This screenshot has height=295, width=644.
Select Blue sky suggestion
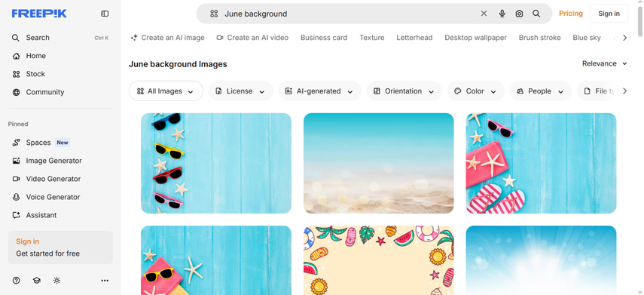coord(587,38)
